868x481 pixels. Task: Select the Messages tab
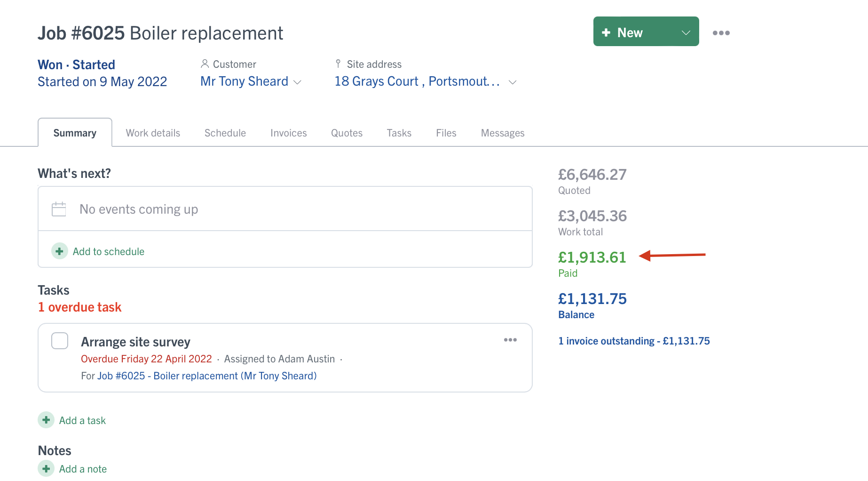tap(502, 133)
